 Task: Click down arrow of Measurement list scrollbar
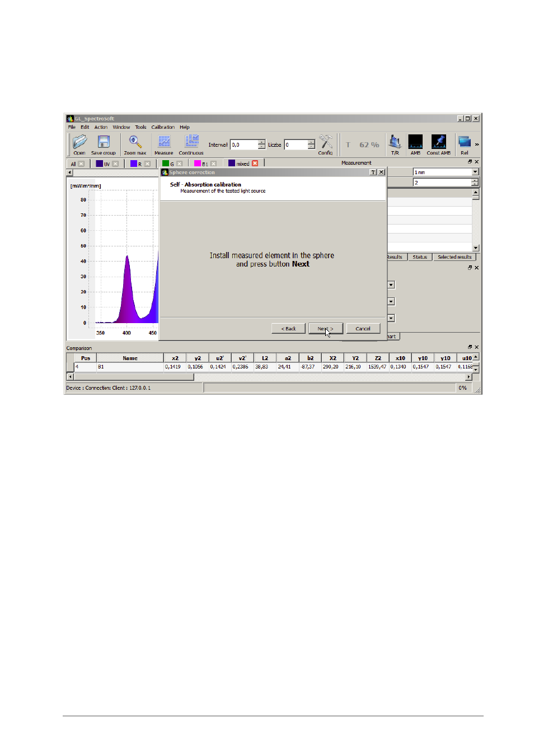[475, 248]
